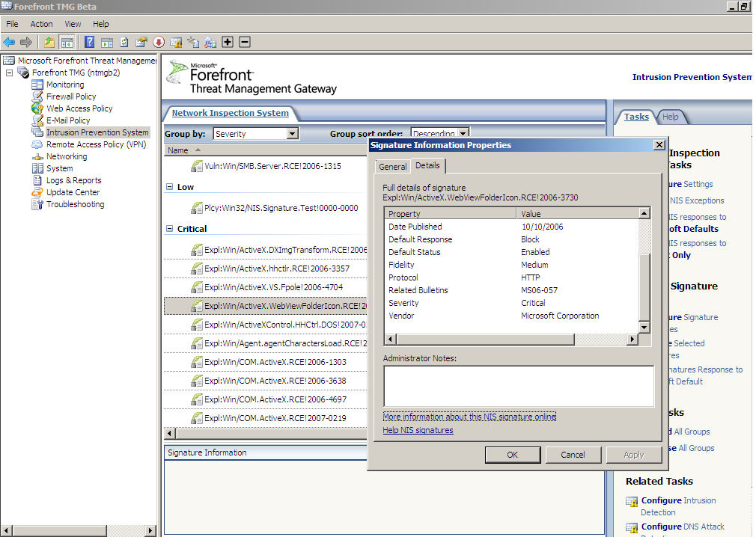Select Networking node in tree
Image resolution: width=756 pixels, height=537 pixels.
click(67, 156)
